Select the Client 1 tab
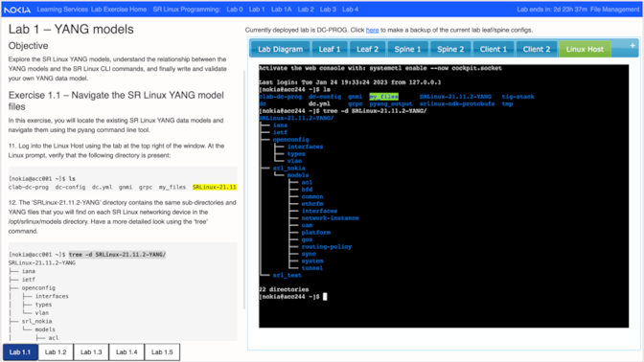The height and width of the screenshot is (362, 644). click(x=494, y=49)
